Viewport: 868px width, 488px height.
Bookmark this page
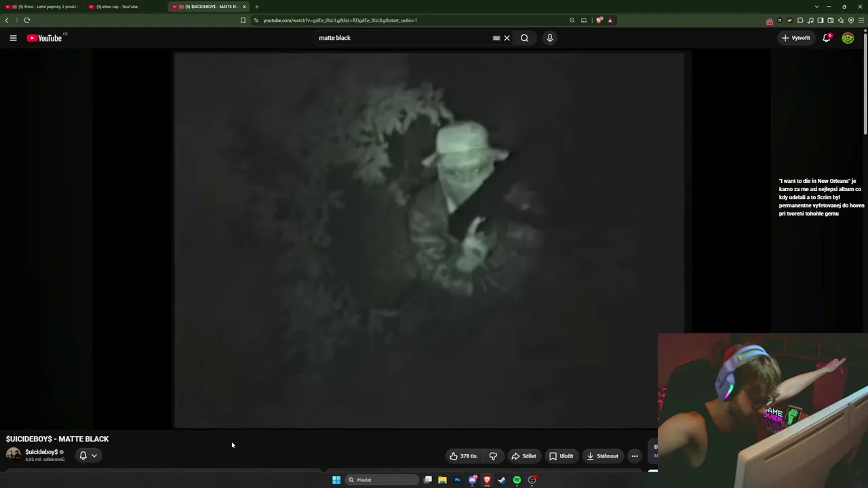pos(243,20)
